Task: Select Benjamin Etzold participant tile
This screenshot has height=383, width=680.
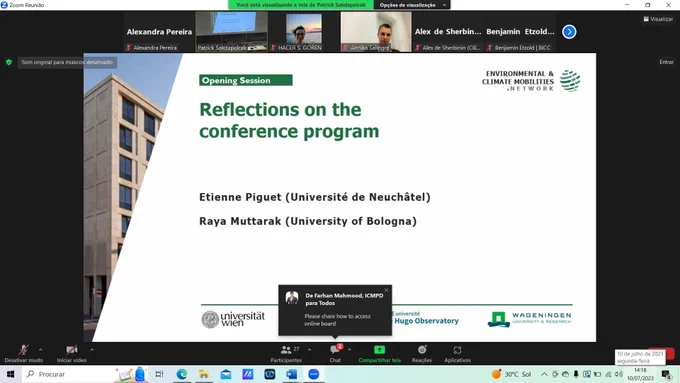Action: [x=520, y=32]
